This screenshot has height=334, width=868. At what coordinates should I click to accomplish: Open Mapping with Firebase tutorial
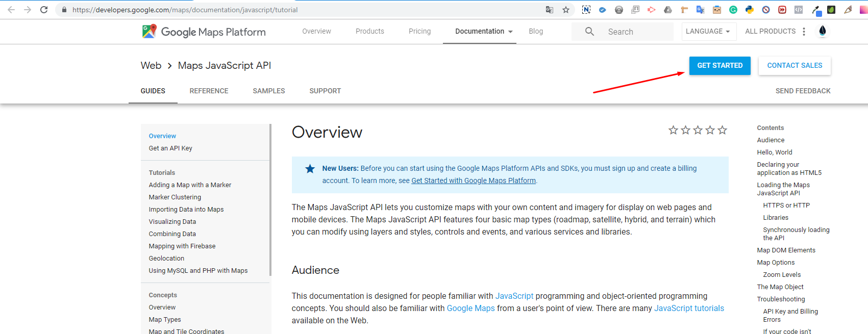point(182,246)
